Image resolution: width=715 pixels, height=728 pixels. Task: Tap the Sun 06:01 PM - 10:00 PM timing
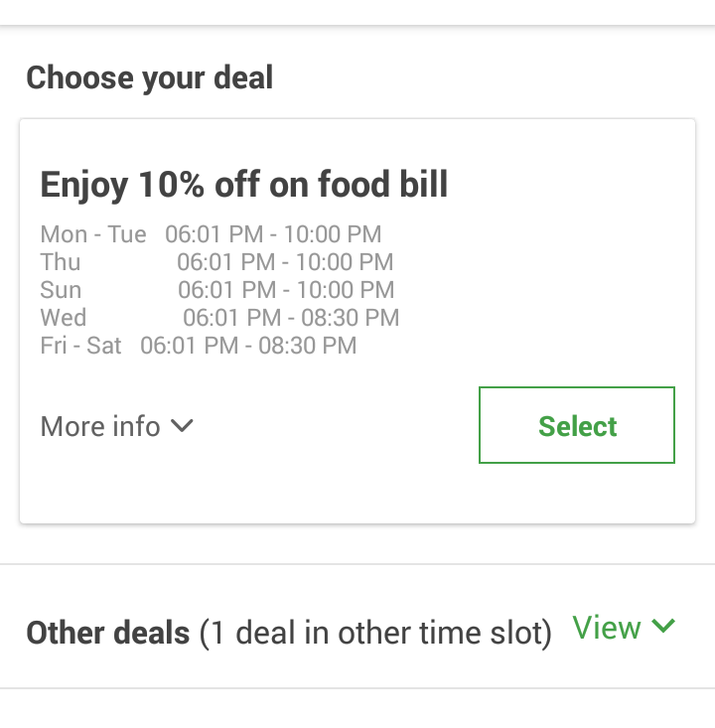coord(286,290)
